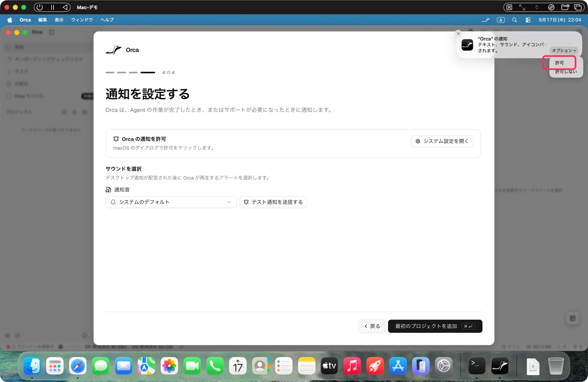Open the 表示 menu

59,20
